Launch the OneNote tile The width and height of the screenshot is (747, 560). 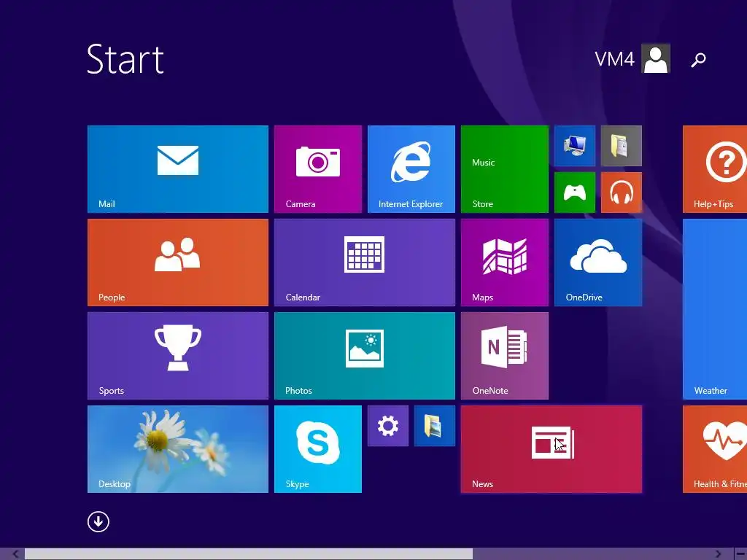coord(505,356)
